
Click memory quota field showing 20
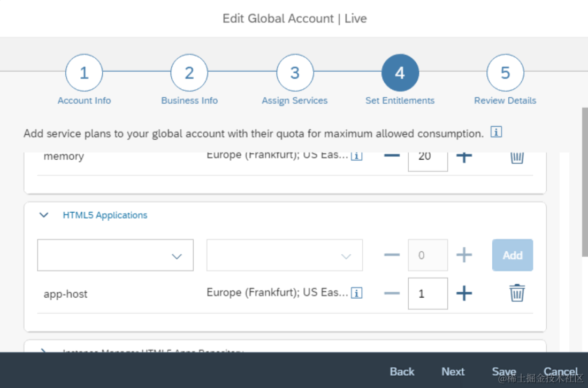point(428,161)
